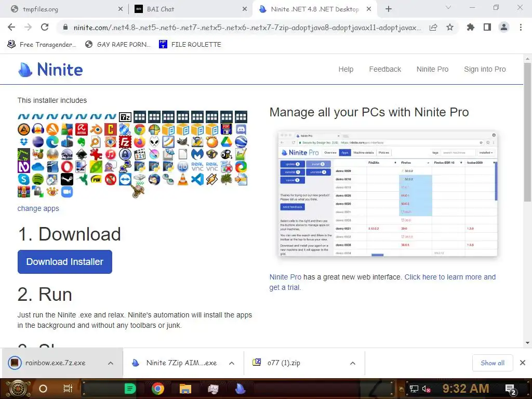Click the qBittorrent icon
This screenshot has width=532, height=399.
(x=183, y=167)
